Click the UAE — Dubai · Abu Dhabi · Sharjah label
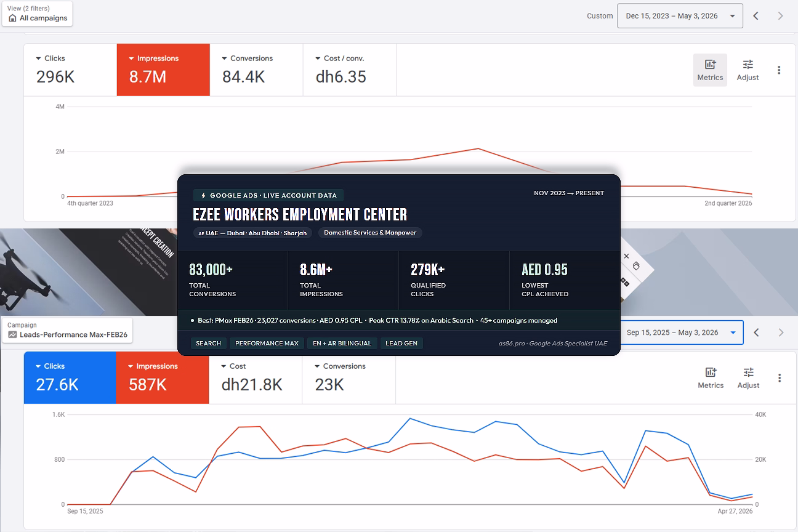The image size is (798, 532). 252,233
